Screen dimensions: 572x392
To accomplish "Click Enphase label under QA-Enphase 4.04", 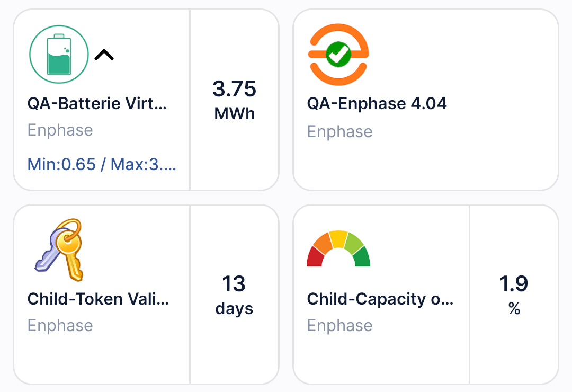I will coord(339,131).
